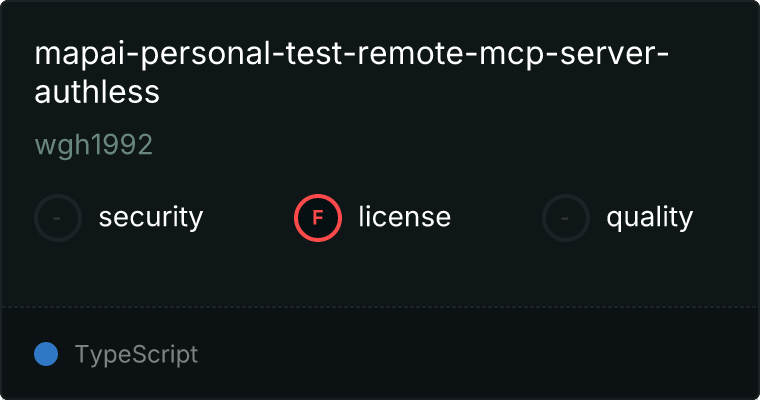Click the "security" rating label
760x400 pixels.
151,217
